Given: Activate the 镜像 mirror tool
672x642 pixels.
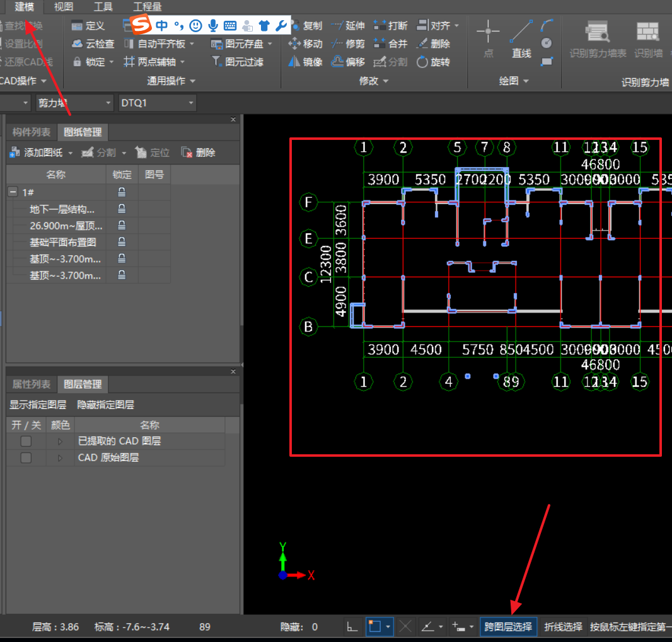Looking at the screenshot, I should (305, 62).
